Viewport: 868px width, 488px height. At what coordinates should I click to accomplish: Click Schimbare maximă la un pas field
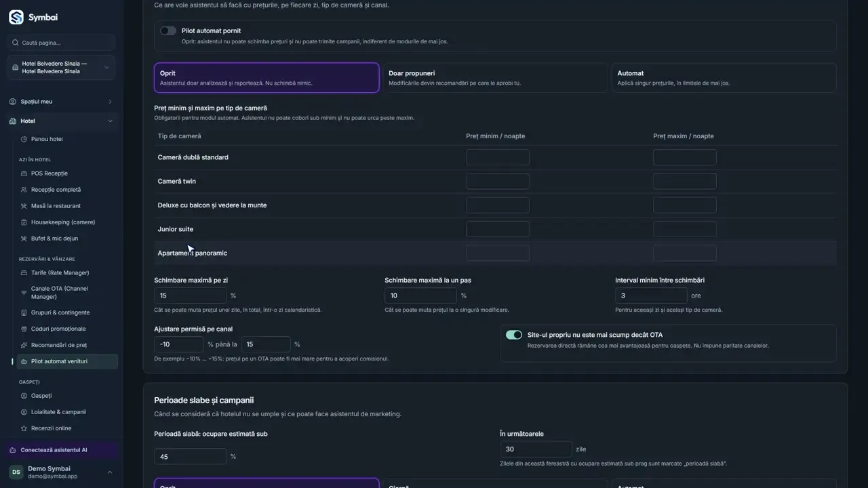point(421,296)
